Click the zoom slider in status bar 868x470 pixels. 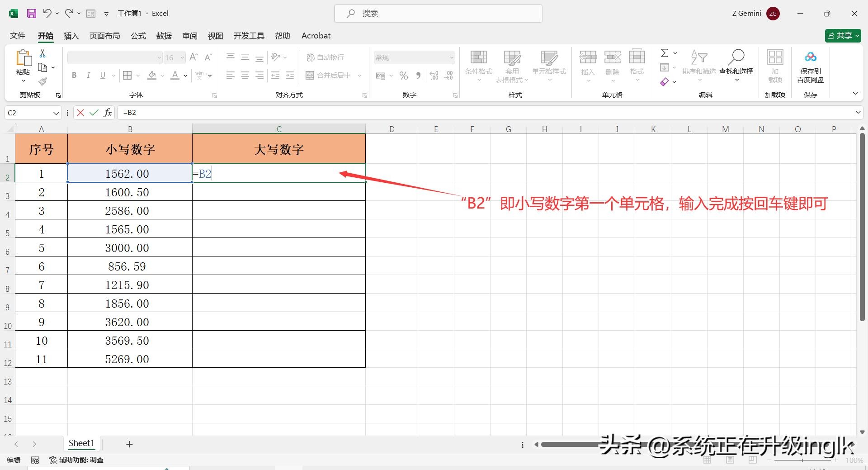pos(802,460)
